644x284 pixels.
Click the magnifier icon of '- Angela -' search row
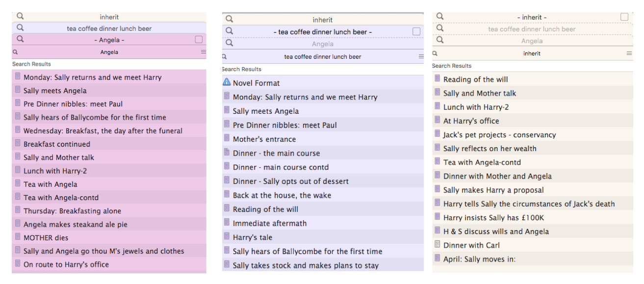[x=20, y=39]
